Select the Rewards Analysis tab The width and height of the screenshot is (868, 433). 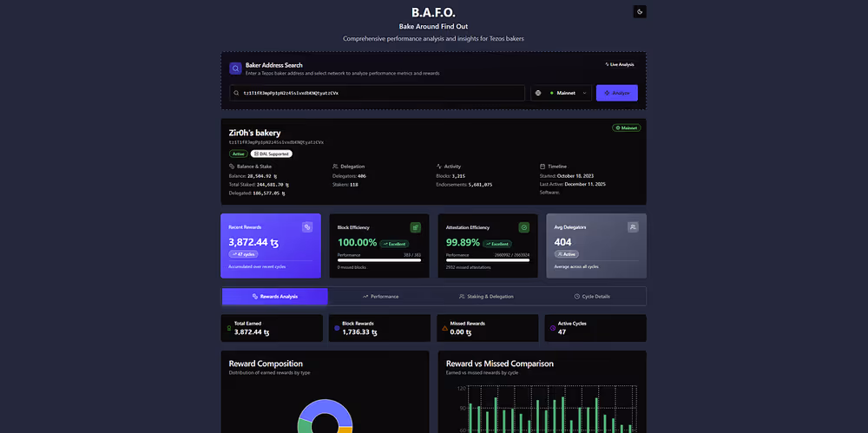coord(274,297)
